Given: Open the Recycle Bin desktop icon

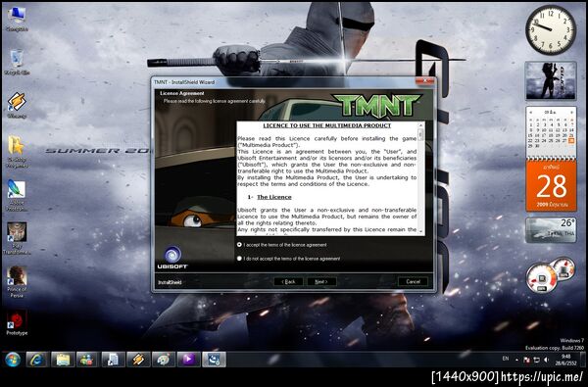Looking at the screenshot, I should (17, 62).
